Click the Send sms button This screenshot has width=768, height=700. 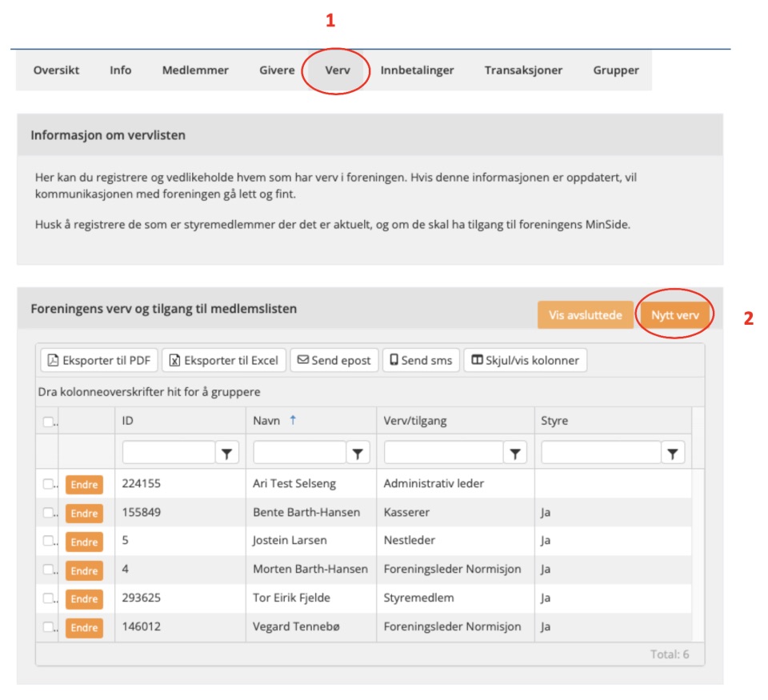coord(422,360)
